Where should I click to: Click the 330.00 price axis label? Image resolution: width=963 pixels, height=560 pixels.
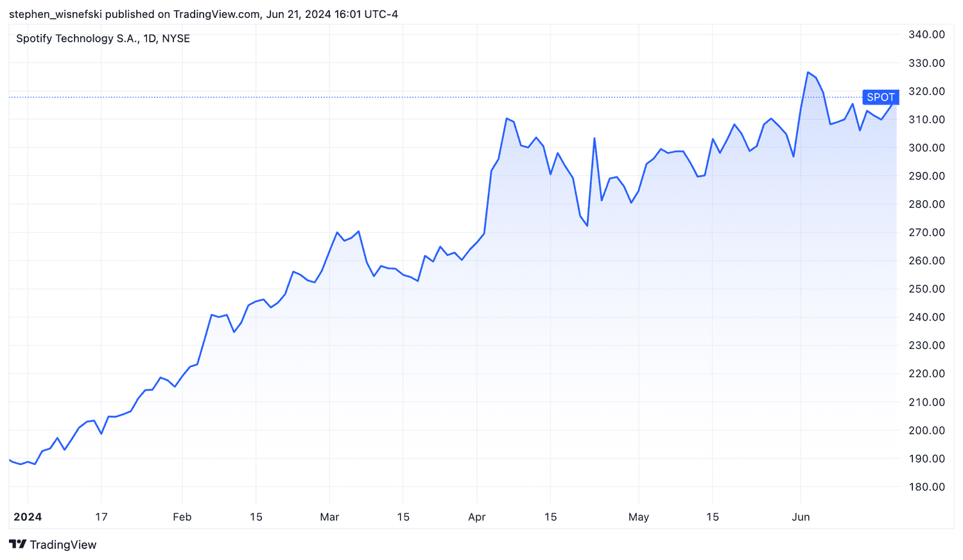coord(926,63)
